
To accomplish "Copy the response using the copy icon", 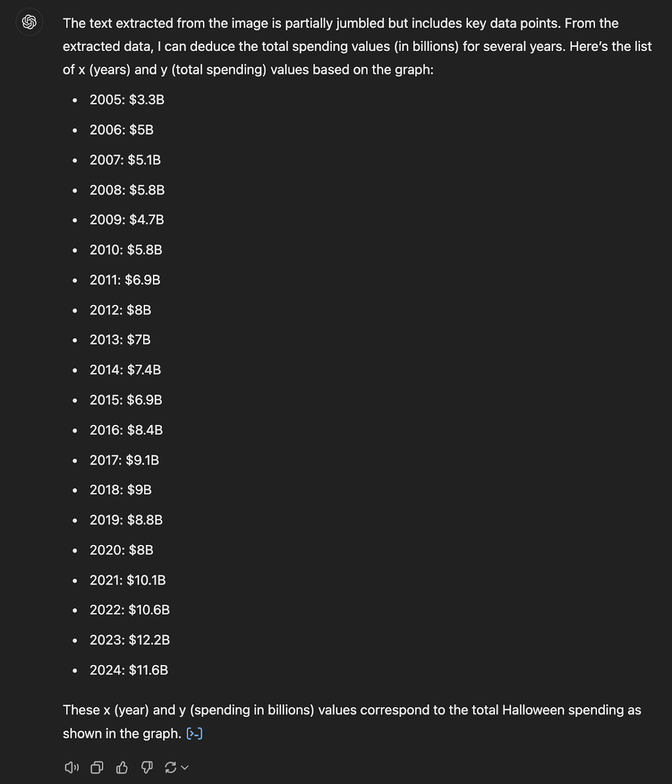I will click(x=97, y=767).
